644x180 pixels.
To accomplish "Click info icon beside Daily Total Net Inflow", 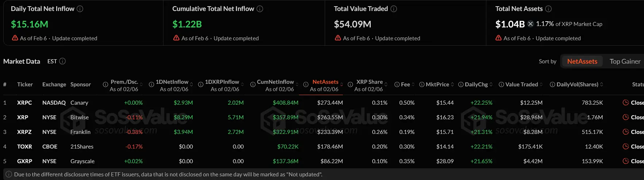I will click(80, 9).
